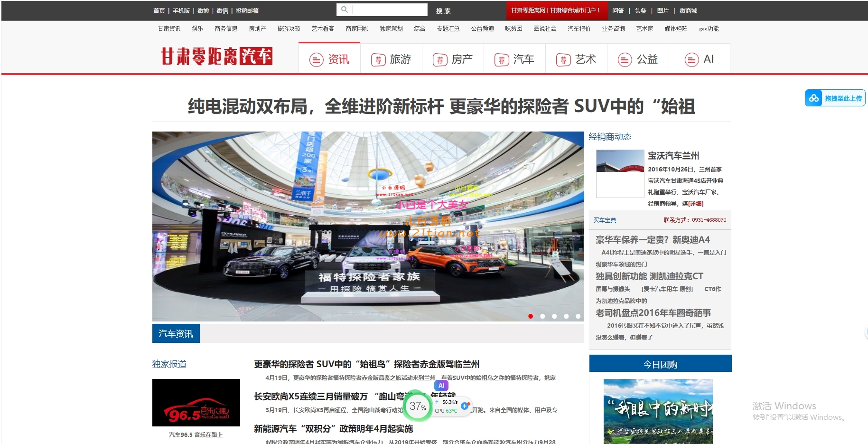Open article 豪华车保养一定贵？新奥迪A4
This screenshot has width=868, height=444.
point(653,240)
